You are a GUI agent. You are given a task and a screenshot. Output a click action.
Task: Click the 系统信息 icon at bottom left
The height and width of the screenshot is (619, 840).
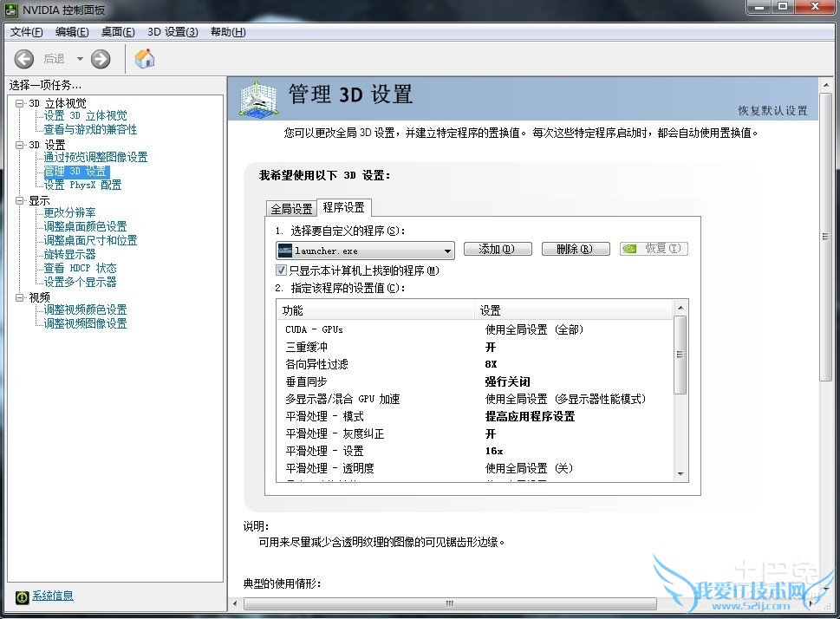tap(22, 596)
